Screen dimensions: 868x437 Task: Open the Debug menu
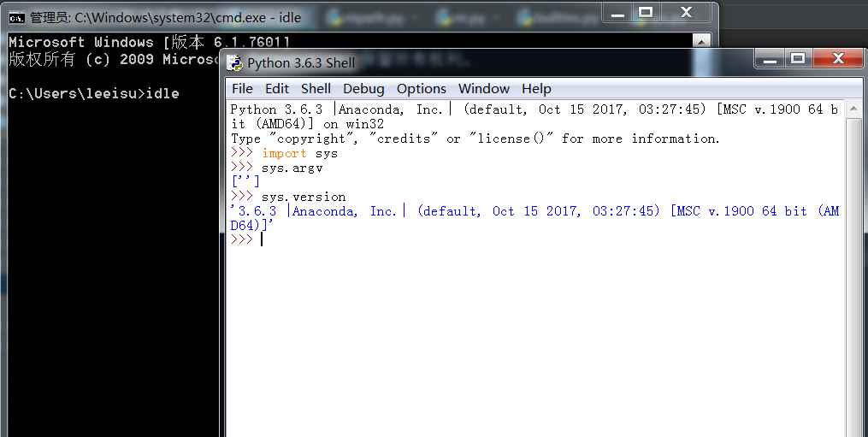(363, 89)
